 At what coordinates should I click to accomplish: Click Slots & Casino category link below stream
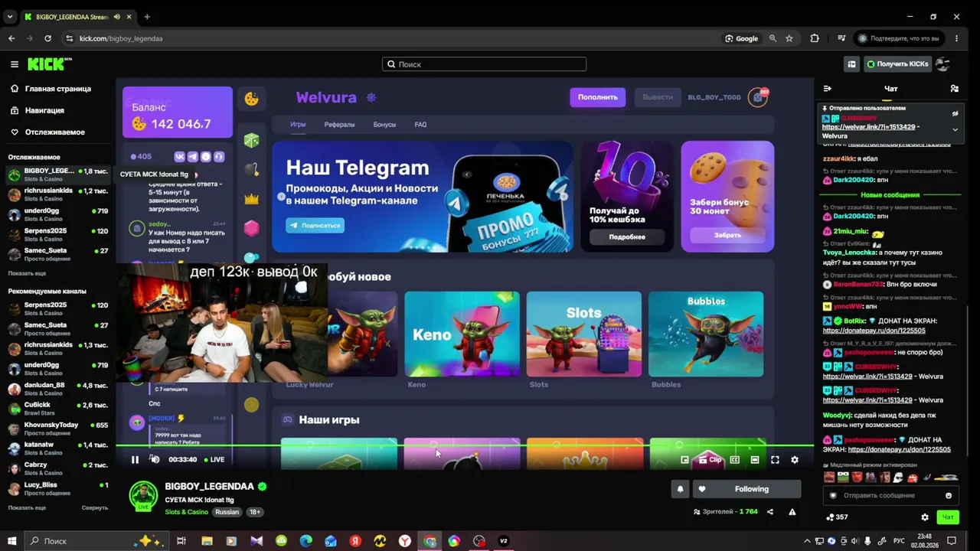187,512
